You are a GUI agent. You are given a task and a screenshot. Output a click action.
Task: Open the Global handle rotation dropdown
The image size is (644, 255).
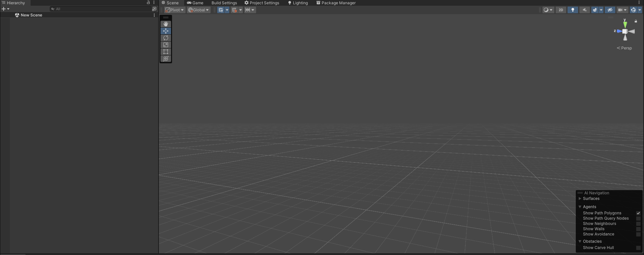198,10
